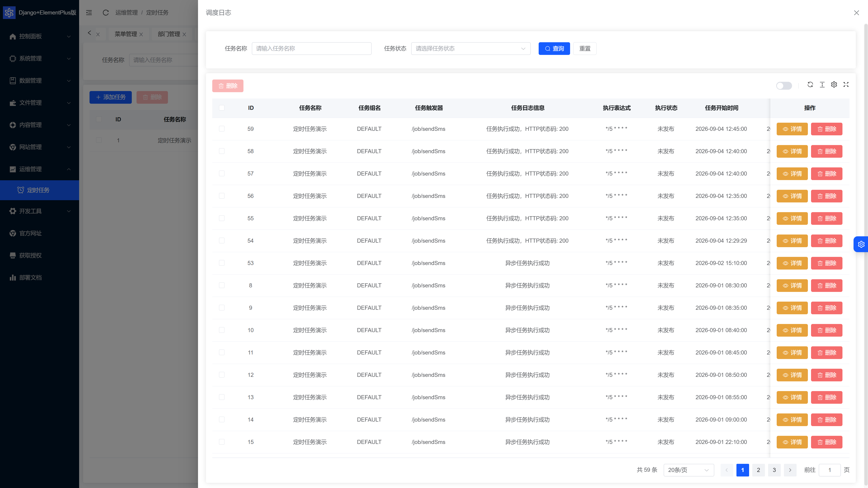Open the 任务状态 dropdown
The width and height of the screenshot is (868, 488).
[471, 49]
